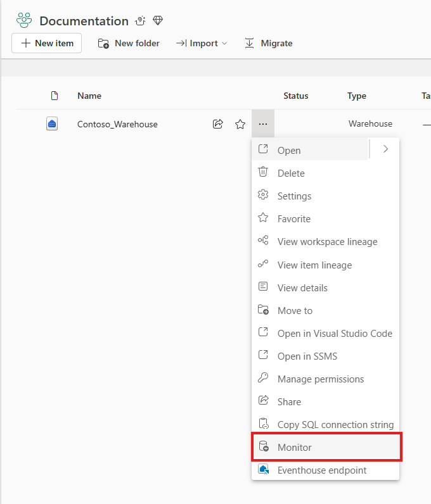Choose Manage permissions menu entry
The height and width of the screenshot is (504, 431).
[x=325, y=379]
